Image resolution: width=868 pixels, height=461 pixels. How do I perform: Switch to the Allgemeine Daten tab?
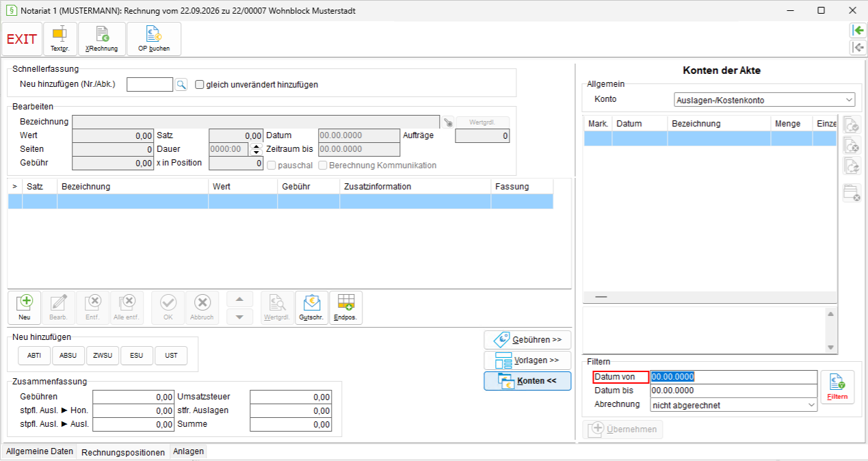[40, 451]
